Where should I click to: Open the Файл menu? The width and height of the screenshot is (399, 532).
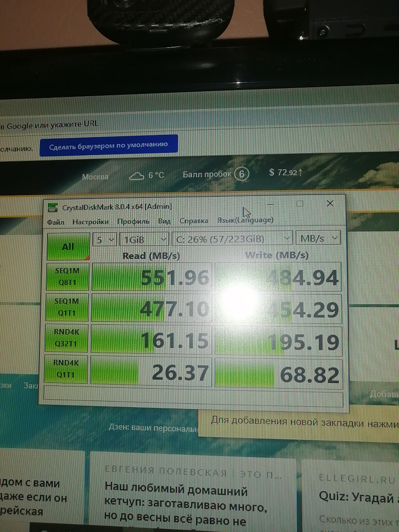point(55,222)
